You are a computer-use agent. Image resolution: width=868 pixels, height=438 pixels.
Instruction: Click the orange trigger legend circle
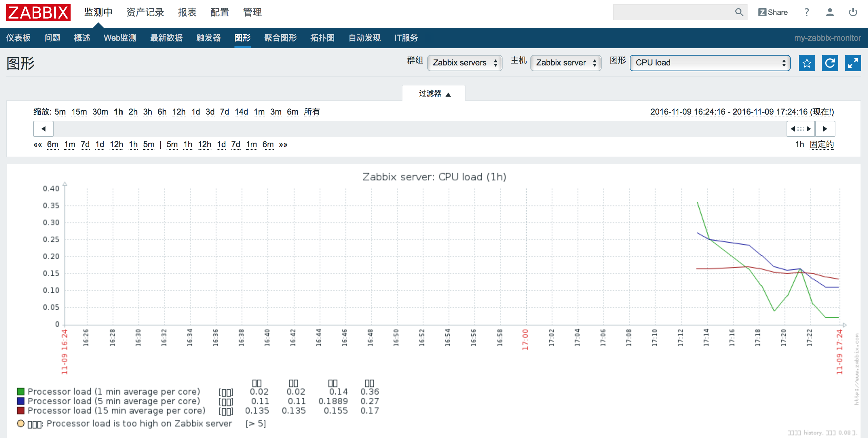[x=21, y=423]
